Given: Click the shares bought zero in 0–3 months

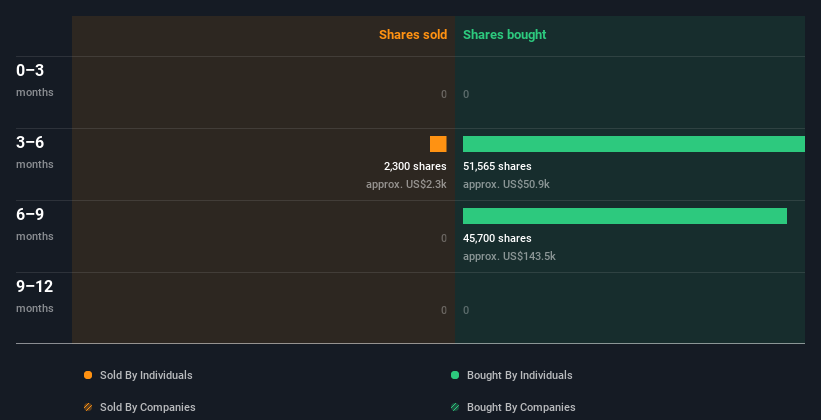Looking at the screenshot, I should point(466,94).
